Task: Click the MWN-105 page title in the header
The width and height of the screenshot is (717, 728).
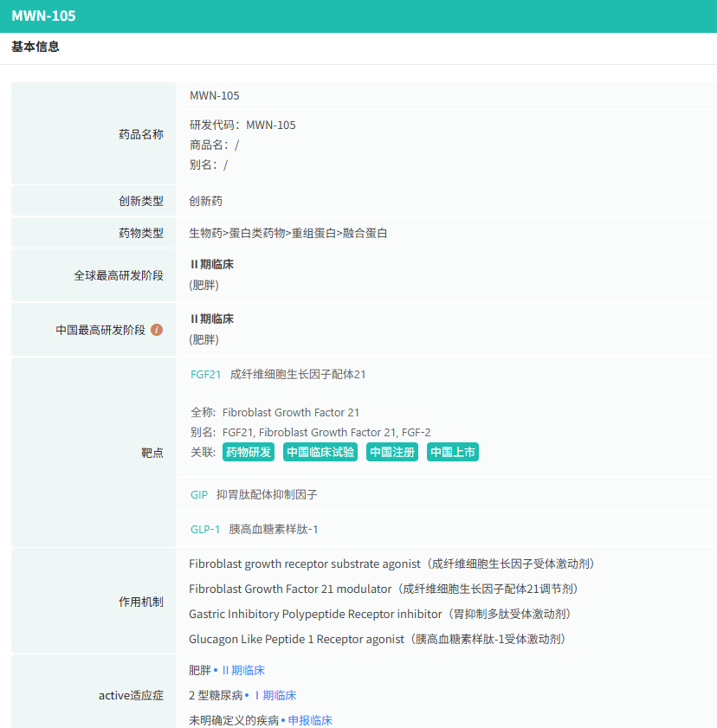Action: [43, 16]
